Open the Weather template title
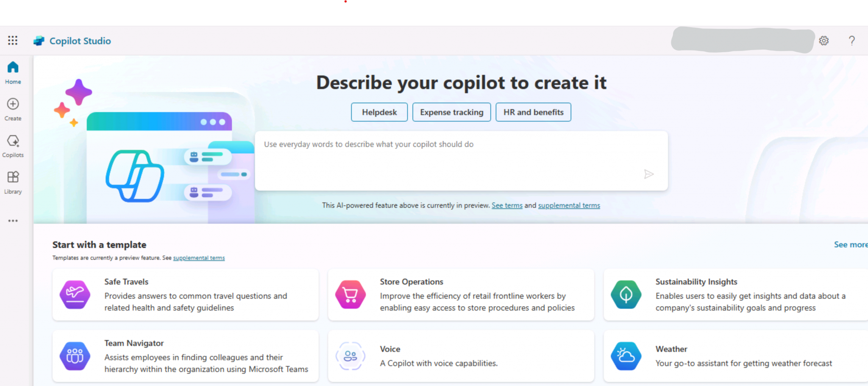Viewport: 868px width, 386px height. pos(671,349)
